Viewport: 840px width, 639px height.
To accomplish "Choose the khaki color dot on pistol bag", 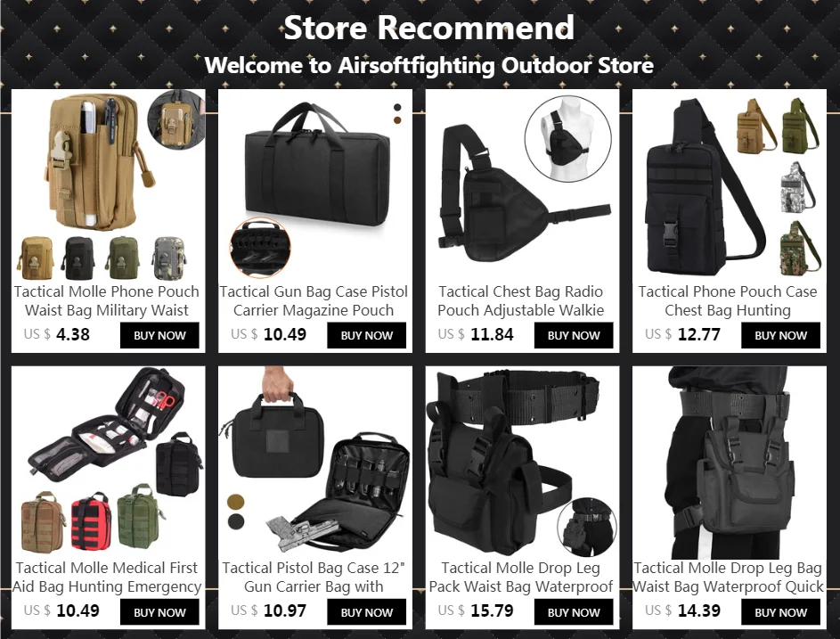I will 236,503.
